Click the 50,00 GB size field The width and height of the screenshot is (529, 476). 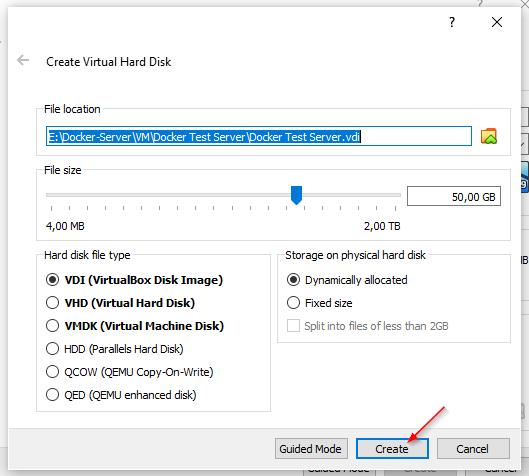point(454,196)
